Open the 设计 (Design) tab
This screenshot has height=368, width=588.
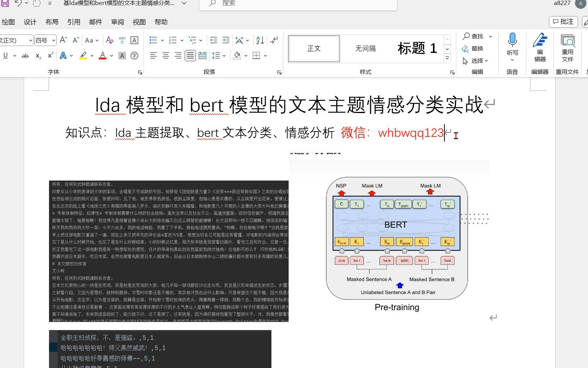tap(30, 22)
